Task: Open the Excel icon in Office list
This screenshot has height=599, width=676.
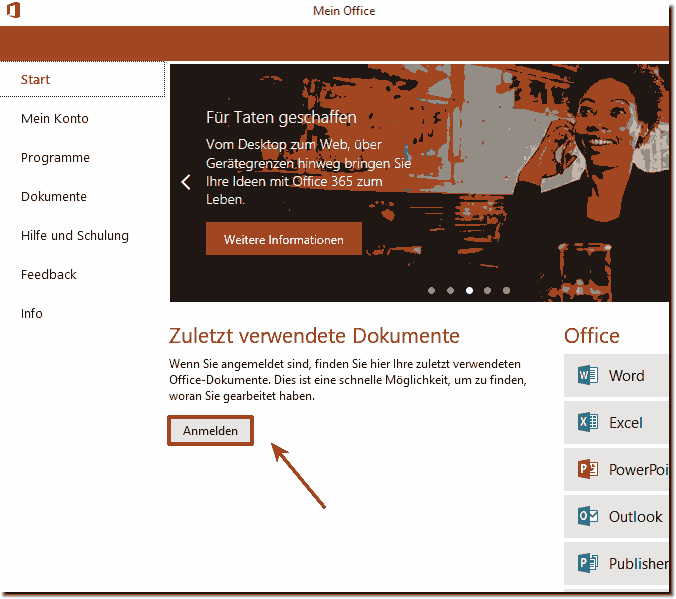Action: pyautogui.click(x=588, y=422)
